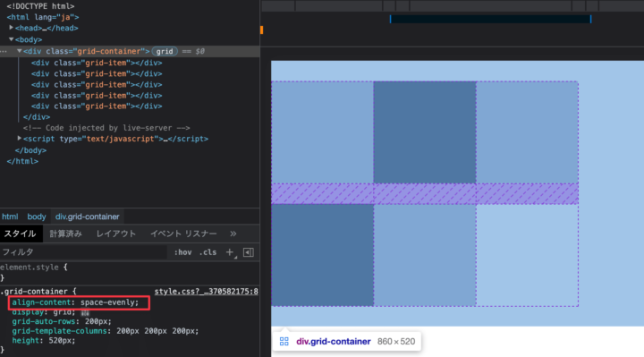Click the フィルタ styles filter field
Image resolution: width=644 pixels, height=357 pixels.
[83, 252]
